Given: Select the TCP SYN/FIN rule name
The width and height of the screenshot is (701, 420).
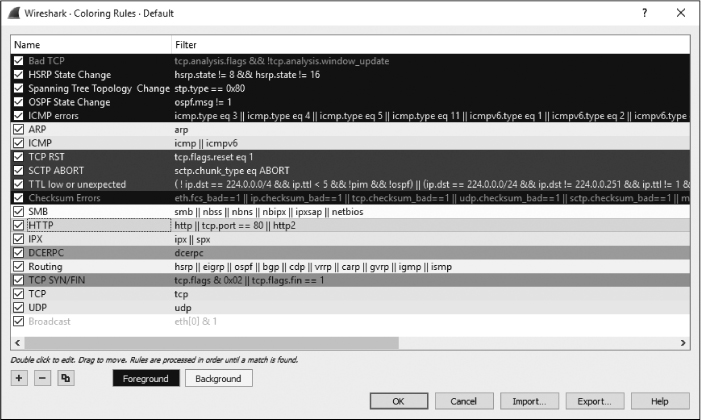Looking at the screenshot, I should [x=57, y=280].
